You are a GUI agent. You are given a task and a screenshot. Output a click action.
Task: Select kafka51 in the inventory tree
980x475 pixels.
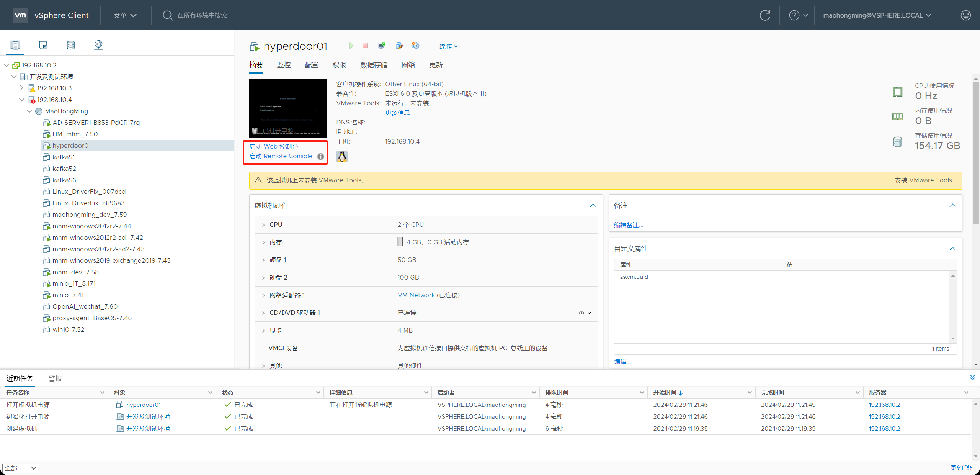(64, 157)
